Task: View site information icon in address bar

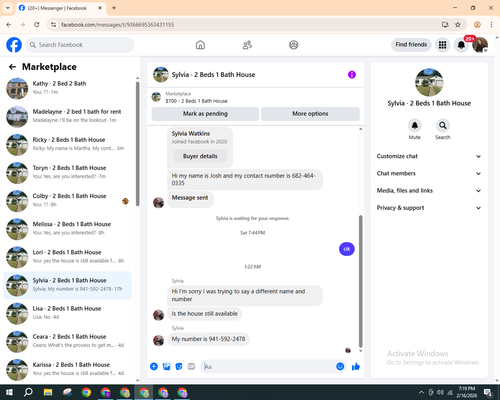Action: (x=53, y=25)
